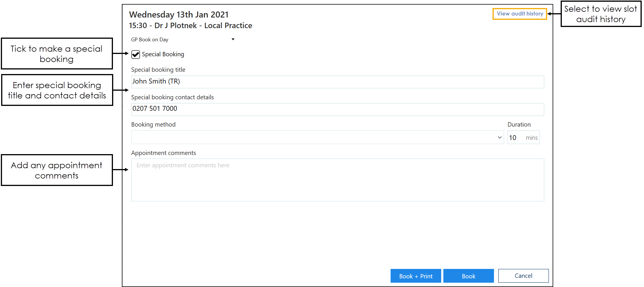
Task: Click the 'Select to view slot audit history' callout
Action: tap(601, 14)
